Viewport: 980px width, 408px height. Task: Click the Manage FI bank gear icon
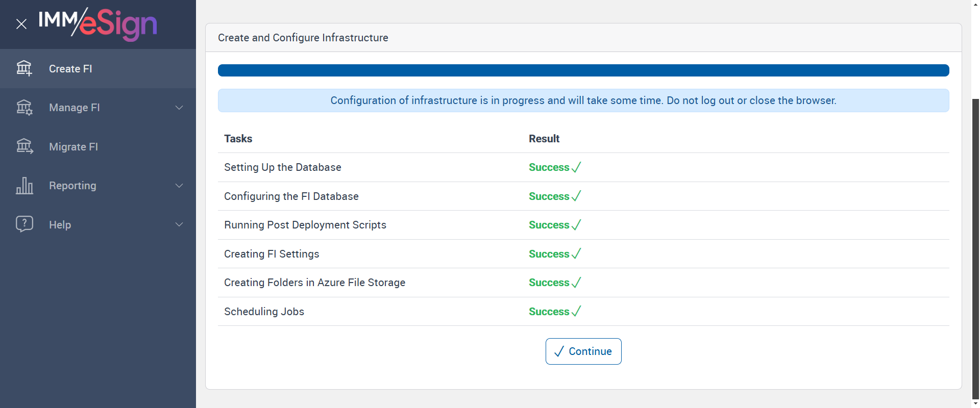point(24,108)
